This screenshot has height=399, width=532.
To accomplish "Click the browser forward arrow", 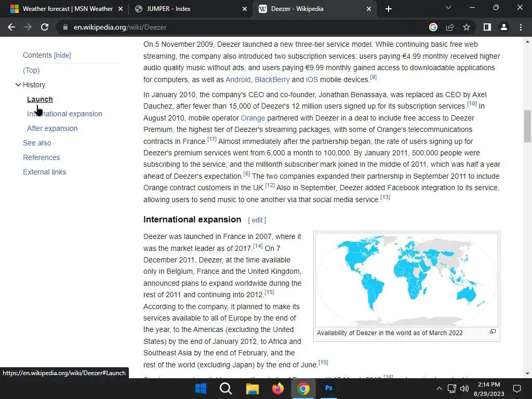I will [x=28, y=27].
